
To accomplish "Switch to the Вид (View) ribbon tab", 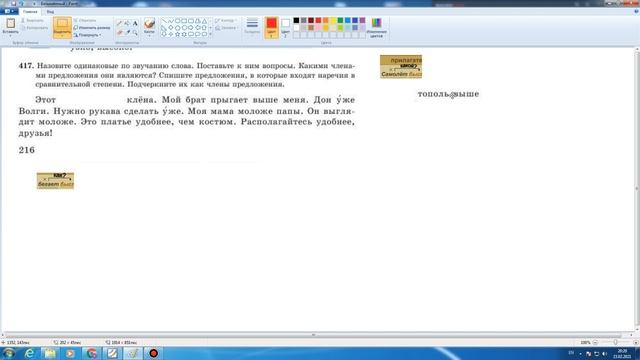I will point(50,12).
